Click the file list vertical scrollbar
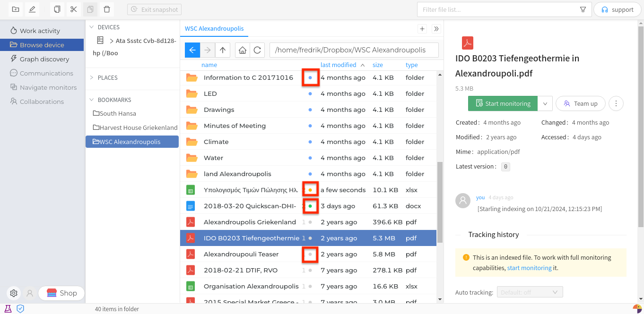 point(440,202)
